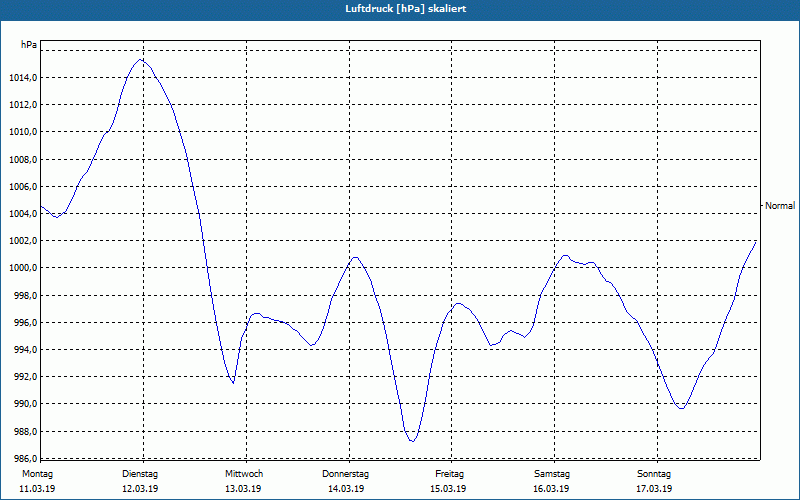Click the 'Sonntag' day label

click(x=654, y=474)
